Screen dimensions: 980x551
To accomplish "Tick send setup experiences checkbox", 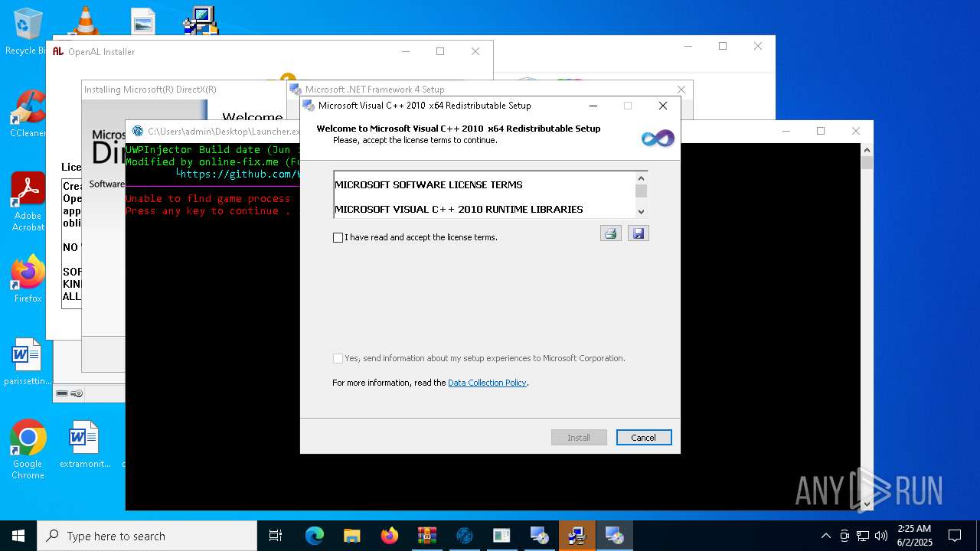I will 338,358.
